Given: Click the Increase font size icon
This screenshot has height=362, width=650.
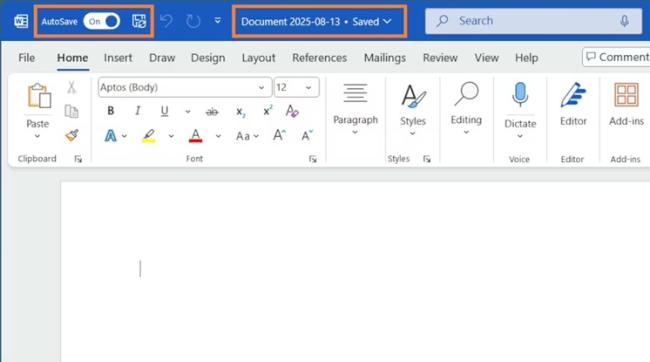Looking at the screenshot, I should click(279, 135).
